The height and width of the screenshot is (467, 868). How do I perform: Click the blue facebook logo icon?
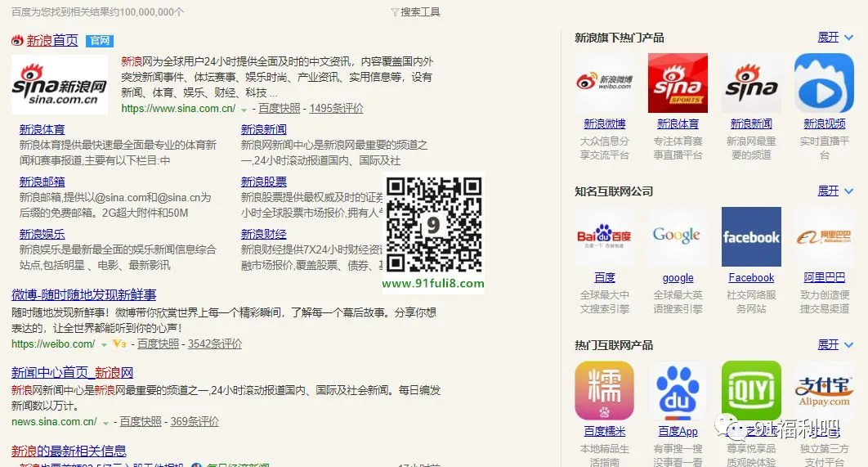(751, 236)
